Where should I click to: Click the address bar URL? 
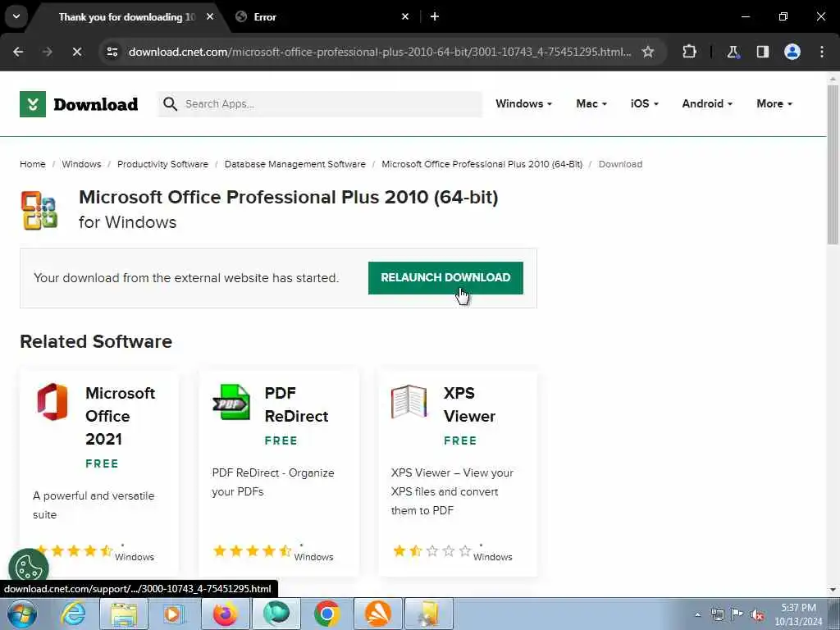point(379,52)
